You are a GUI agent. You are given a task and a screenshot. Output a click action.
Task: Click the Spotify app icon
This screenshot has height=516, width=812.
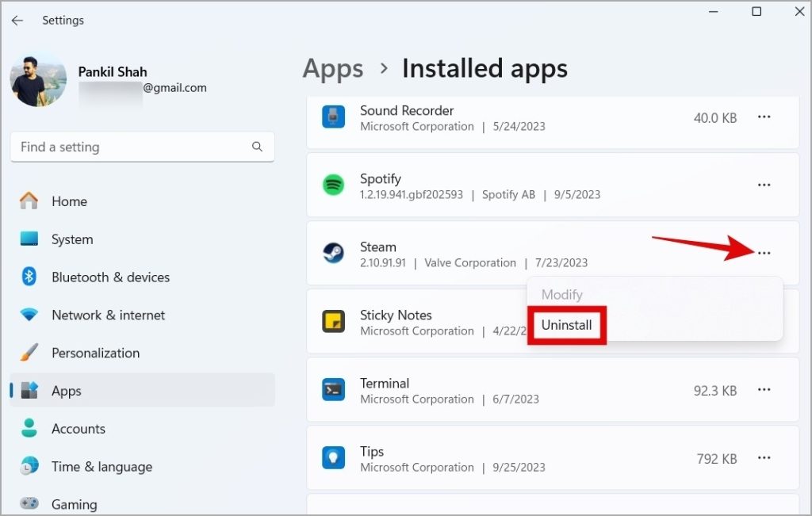[334, 185]
